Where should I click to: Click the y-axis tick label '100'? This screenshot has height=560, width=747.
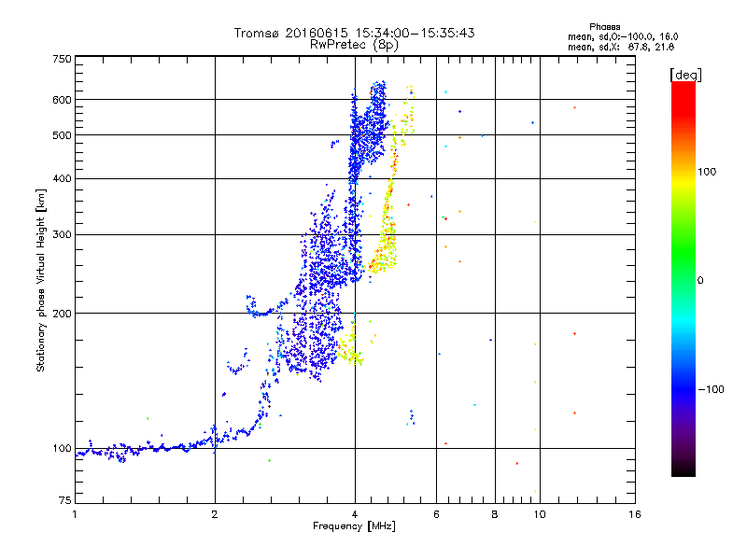click(x=62, y=448)
